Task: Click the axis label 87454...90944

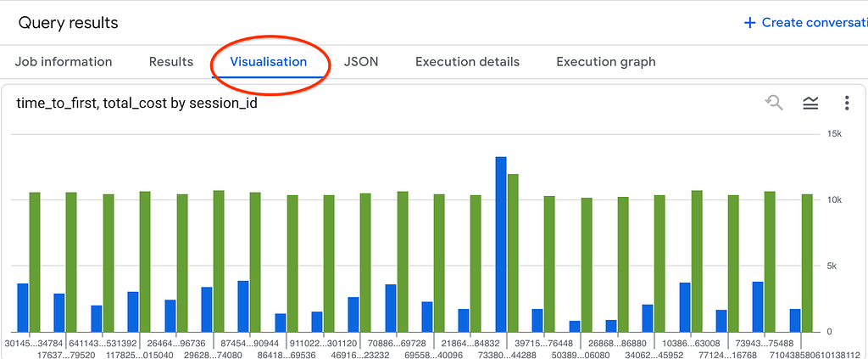Action: pyautogui.click(x=250, y=344)
